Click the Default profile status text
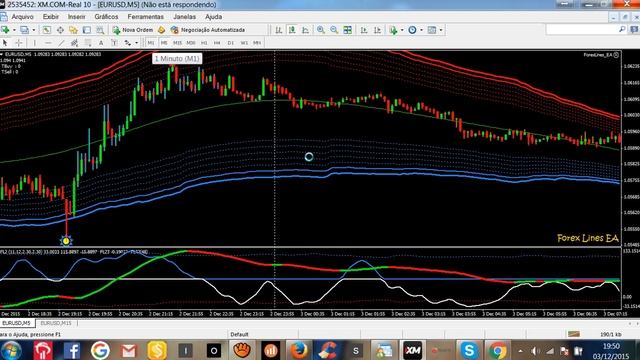 coord(239,334)
